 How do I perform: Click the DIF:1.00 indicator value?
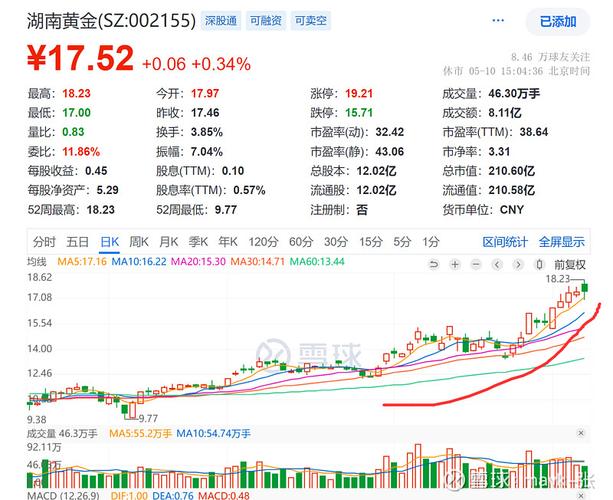click(129, 495)
